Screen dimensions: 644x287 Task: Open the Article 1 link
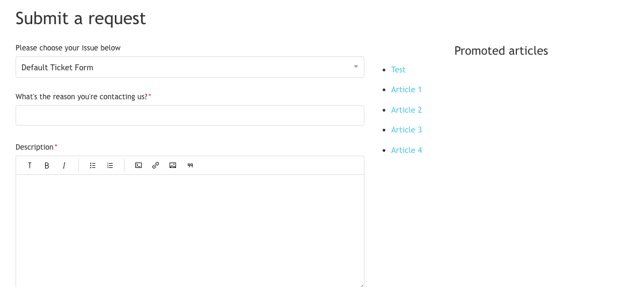click(406, 90)
